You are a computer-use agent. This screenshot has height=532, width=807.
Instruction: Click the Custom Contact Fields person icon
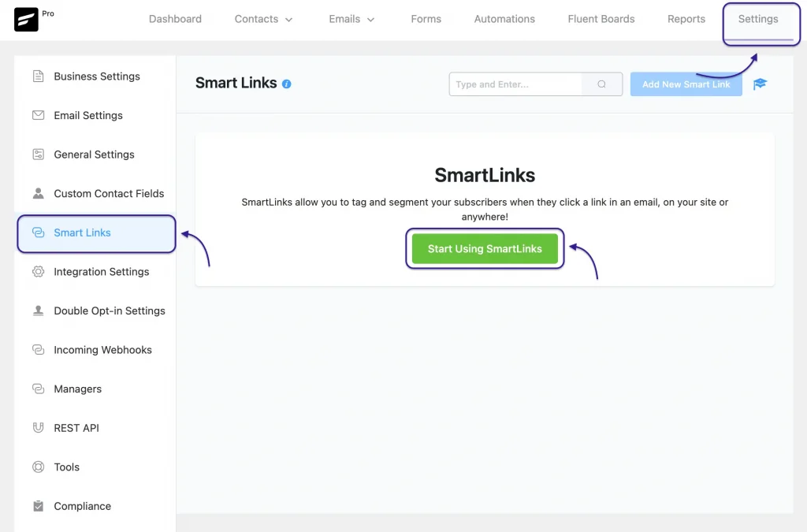coord(37,193)
